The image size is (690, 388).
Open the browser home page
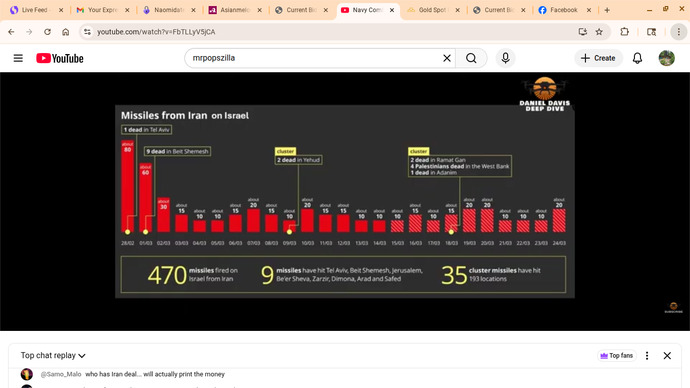coord(66,32)
